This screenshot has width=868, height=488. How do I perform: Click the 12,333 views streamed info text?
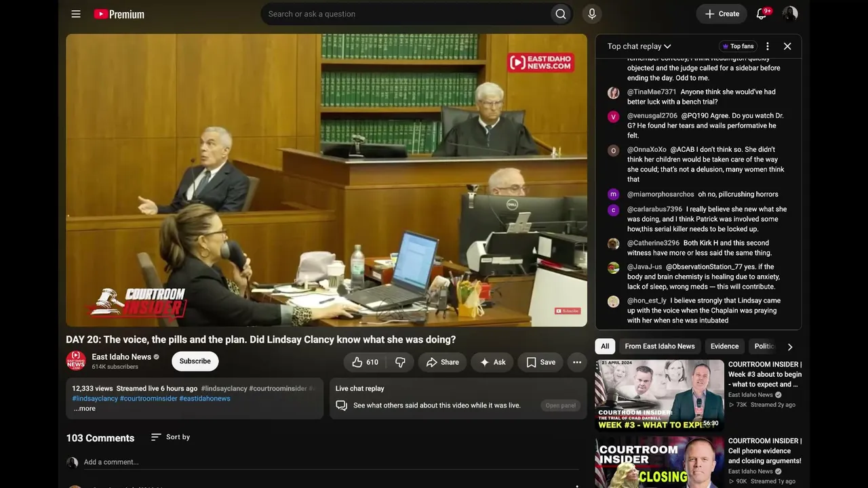(x=135, y=388)
